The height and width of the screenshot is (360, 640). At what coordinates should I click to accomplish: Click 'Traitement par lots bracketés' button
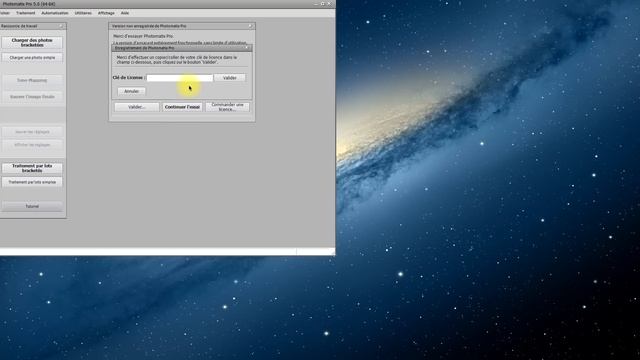point(32,168)
